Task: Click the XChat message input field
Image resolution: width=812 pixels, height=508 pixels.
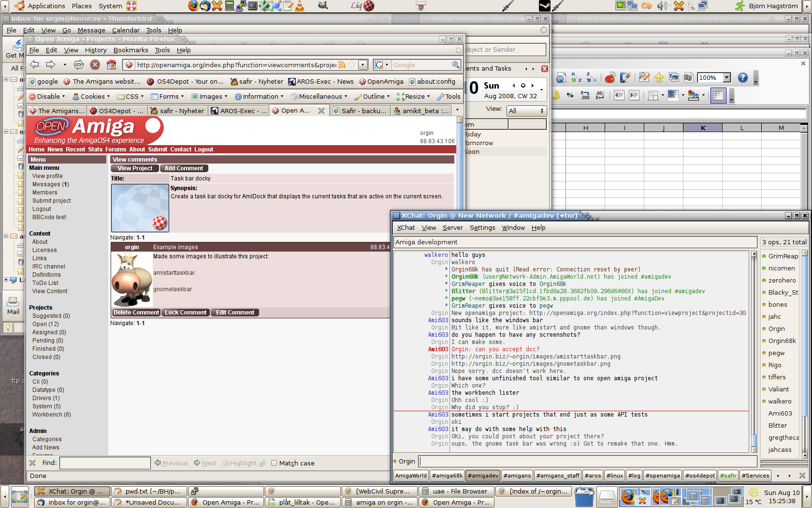Action: click(587, 461)
